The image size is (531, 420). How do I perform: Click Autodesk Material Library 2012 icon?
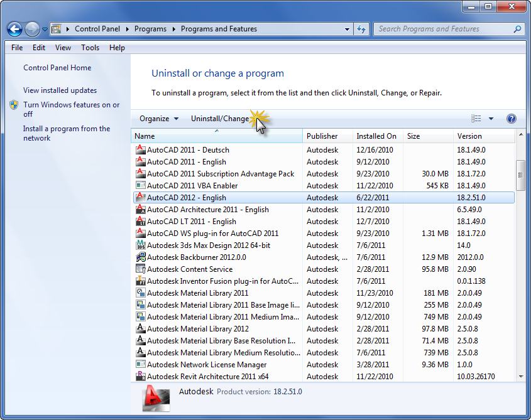(141, 328)
